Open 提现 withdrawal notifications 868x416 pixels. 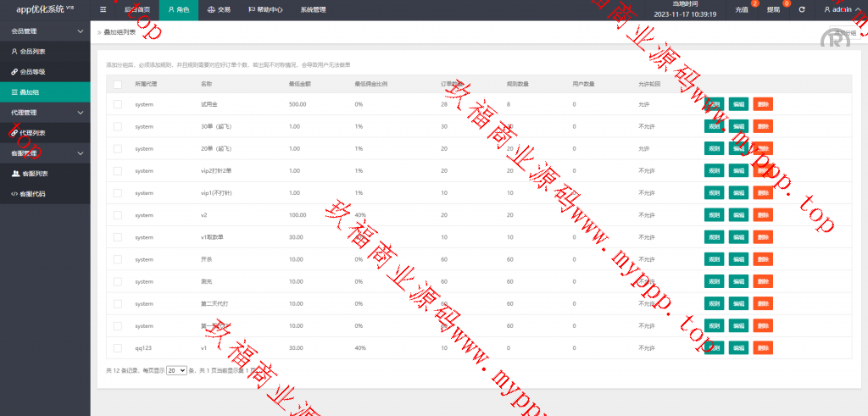[x=773, y=10]
